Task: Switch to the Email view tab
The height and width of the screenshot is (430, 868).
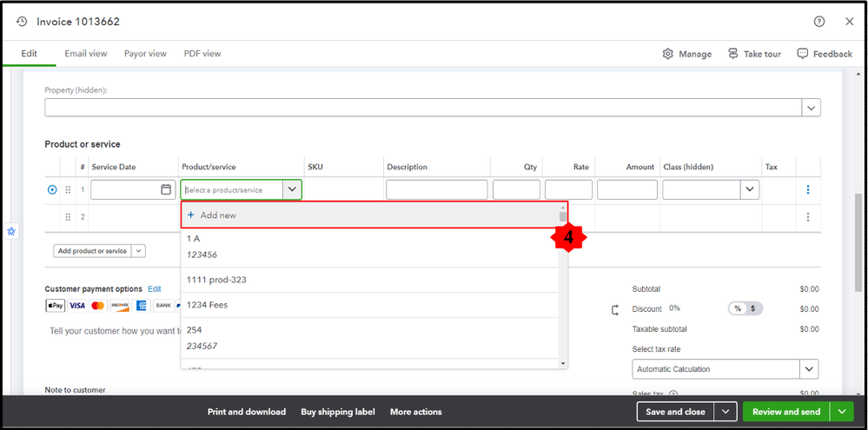Action: (86, 54)
